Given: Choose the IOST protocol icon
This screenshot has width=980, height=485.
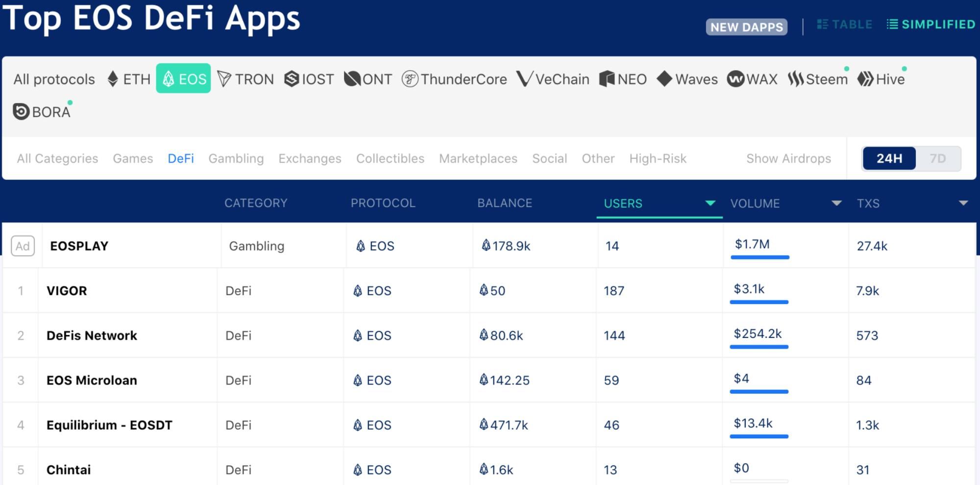Looking at the screenshot, I should coord(292,79).
